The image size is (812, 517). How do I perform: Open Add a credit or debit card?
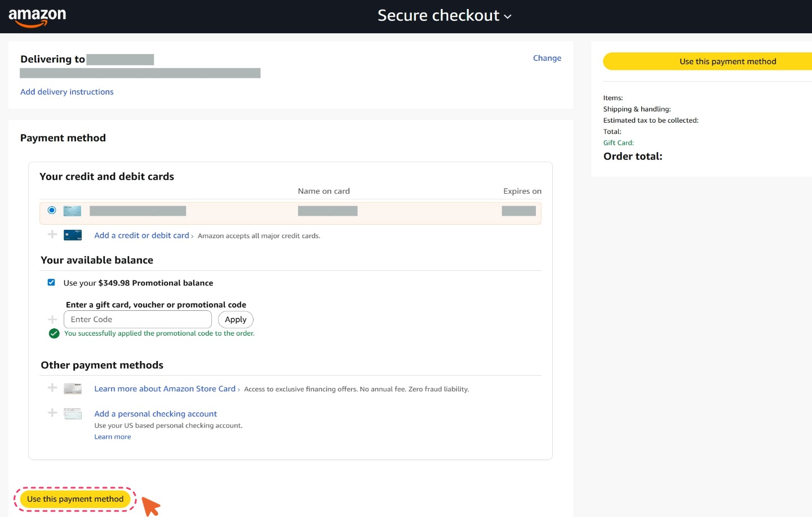(141, 235)
